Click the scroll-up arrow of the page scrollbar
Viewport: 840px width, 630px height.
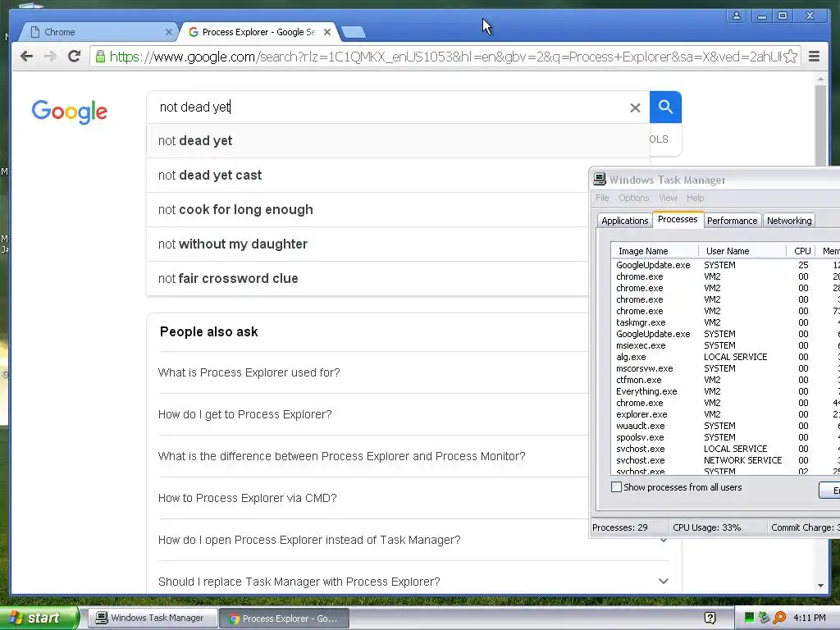tap(820, 79)
